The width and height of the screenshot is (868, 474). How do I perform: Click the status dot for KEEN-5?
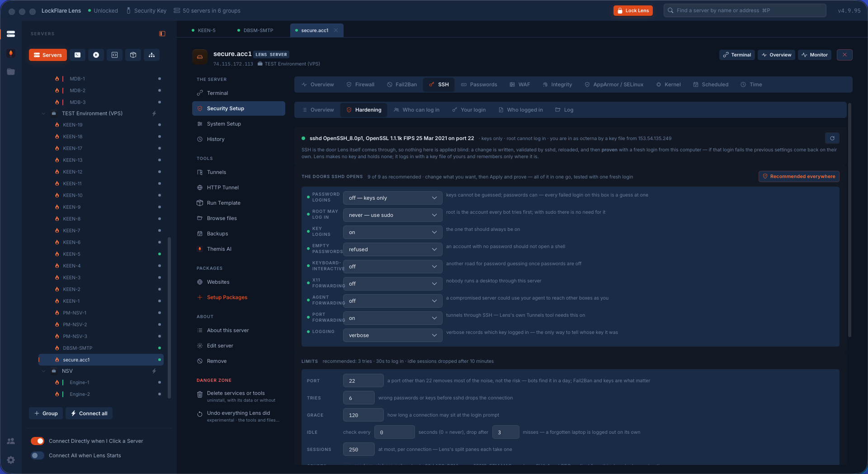click(x=160, y=254)
